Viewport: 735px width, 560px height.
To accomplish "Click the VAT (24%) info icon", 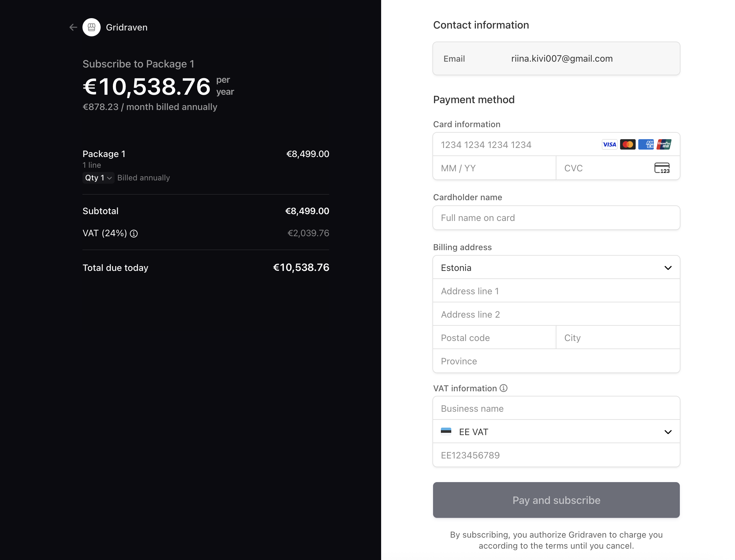I will point(134,234).
